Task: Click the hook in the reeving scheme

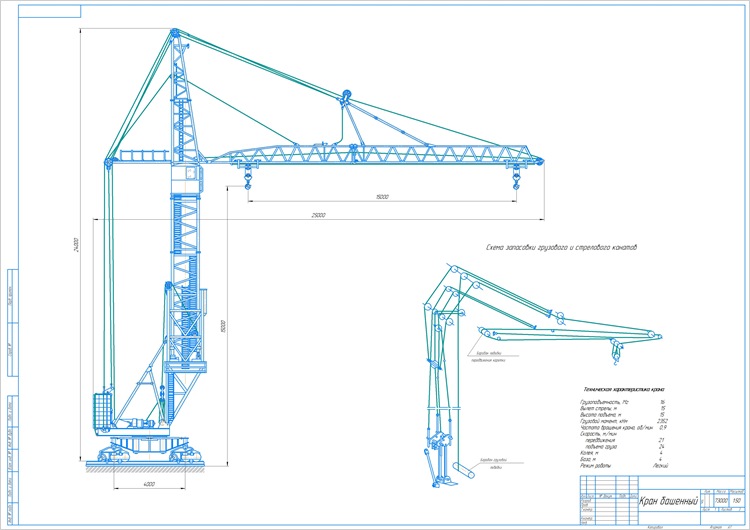Action: coord(616,351)
